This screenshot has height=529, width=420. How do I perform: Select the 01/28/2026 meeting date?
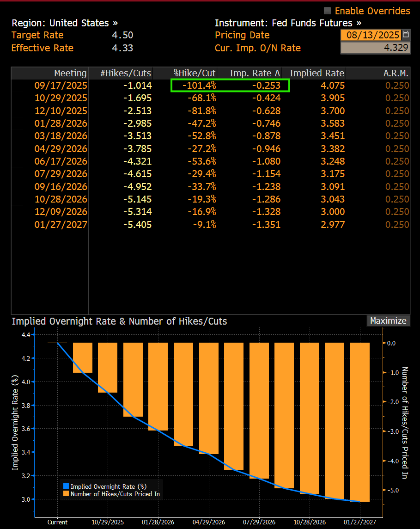point(61,123)
